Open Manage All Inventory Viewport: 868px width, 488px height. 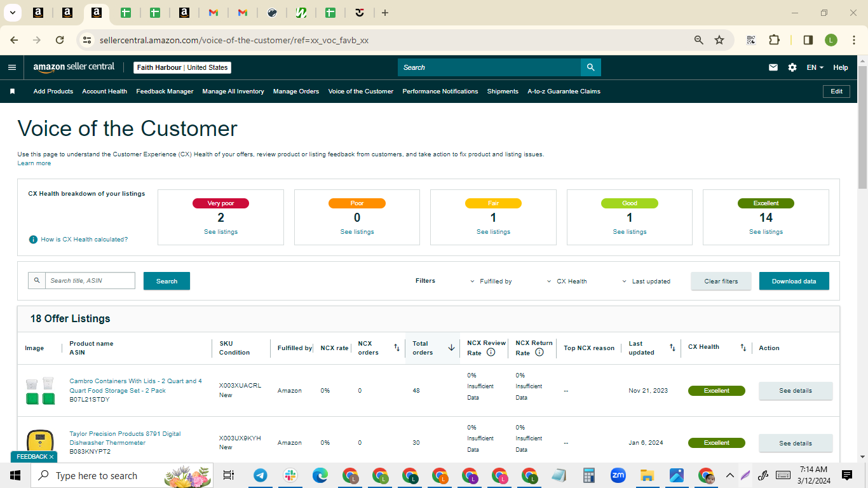233,91
